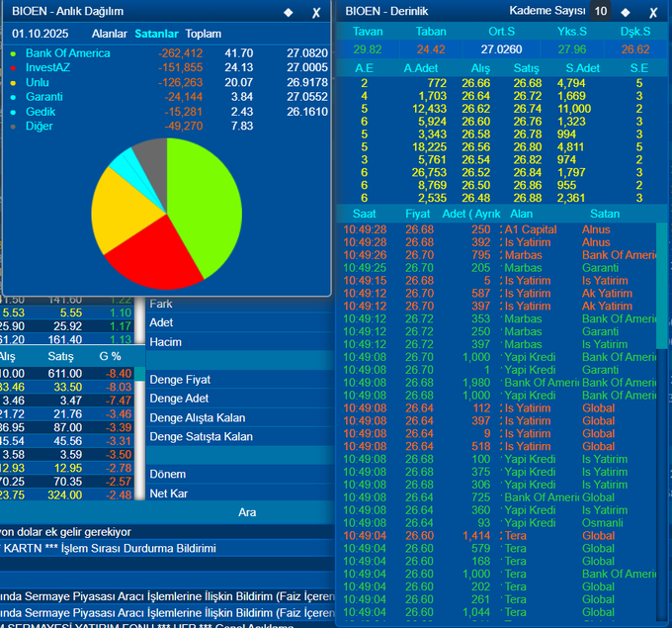Click the trade time 10:49:15
Screen dimensions: 672x628
(365, 281)
